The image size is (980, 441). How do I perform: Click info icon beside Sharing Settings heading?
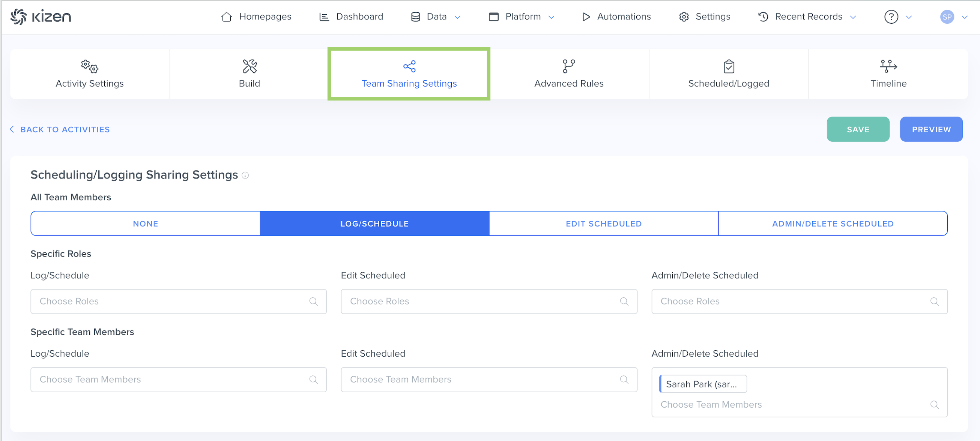point(245,175)
